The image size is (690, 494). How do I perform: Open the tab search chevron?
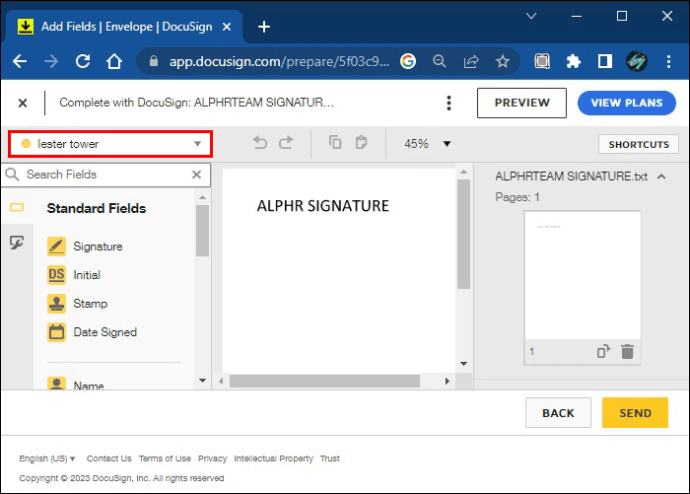tap(531, 16)
